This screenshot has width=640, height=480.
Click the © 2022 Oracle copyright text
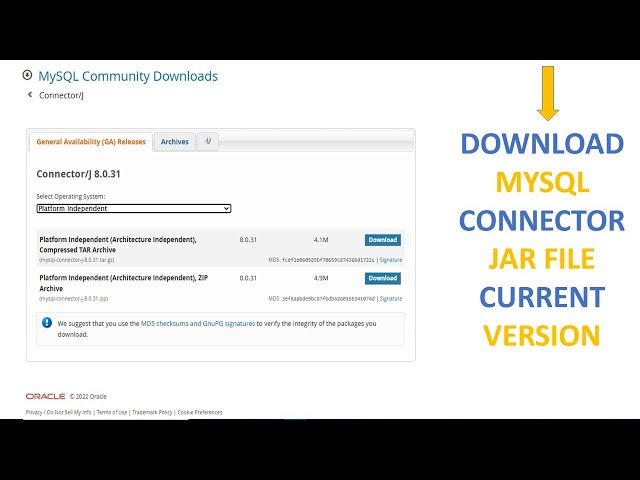click(88, 397)
